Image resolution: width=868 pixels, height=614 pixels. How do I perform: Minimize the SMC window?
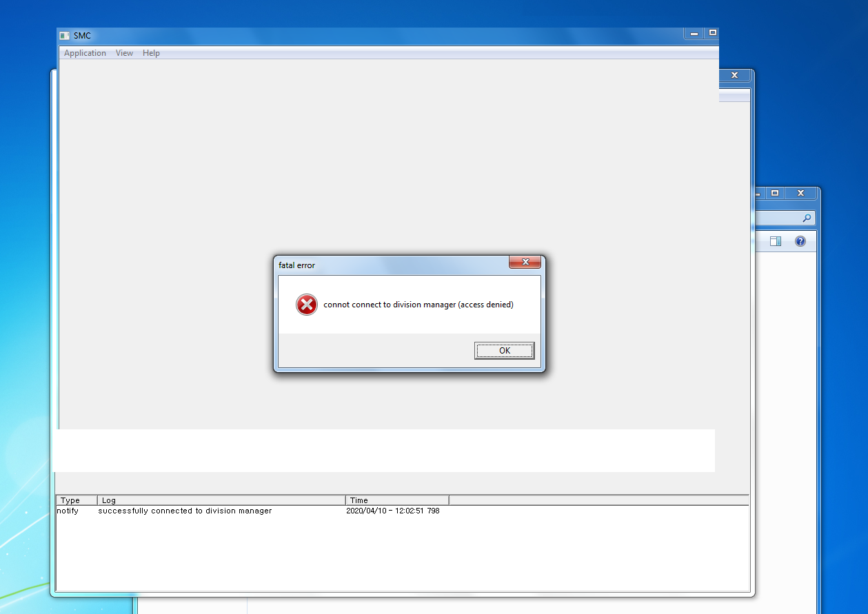(694, 33)
